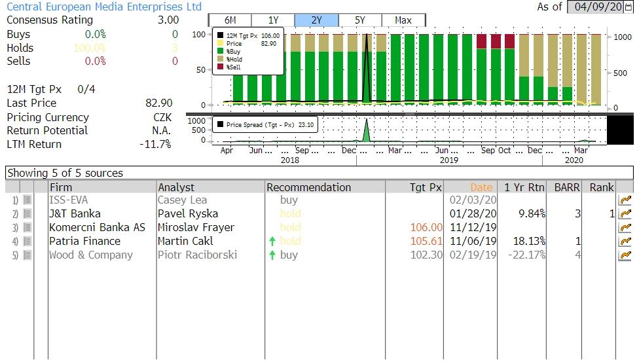Viewport: 639px width, 364px height.
Task: Click the red %Sell legend swatch
Action: 220,66
